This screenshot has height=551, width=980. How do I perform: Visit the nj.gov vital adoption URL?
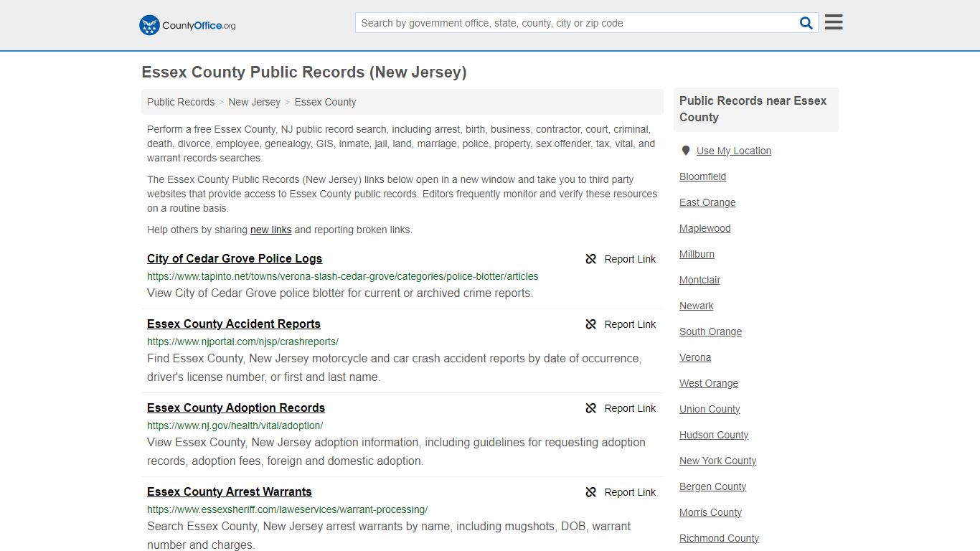point(235,425)
